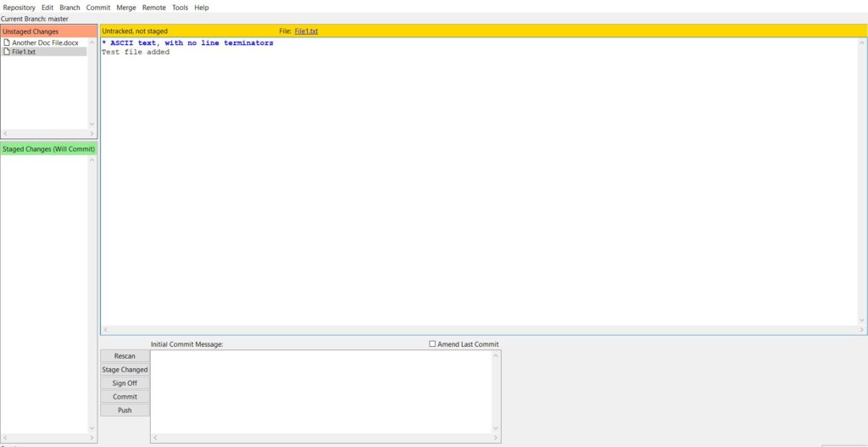Click the 'Test file added' diff line

pyautogui.click(x=136, y=52)
